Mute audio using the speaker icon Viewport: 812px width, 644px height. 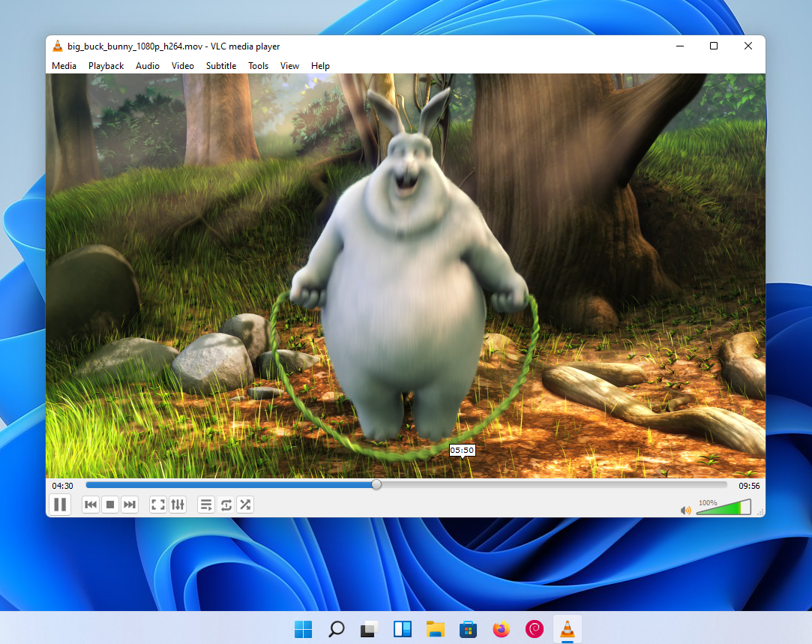pos(685,510)
